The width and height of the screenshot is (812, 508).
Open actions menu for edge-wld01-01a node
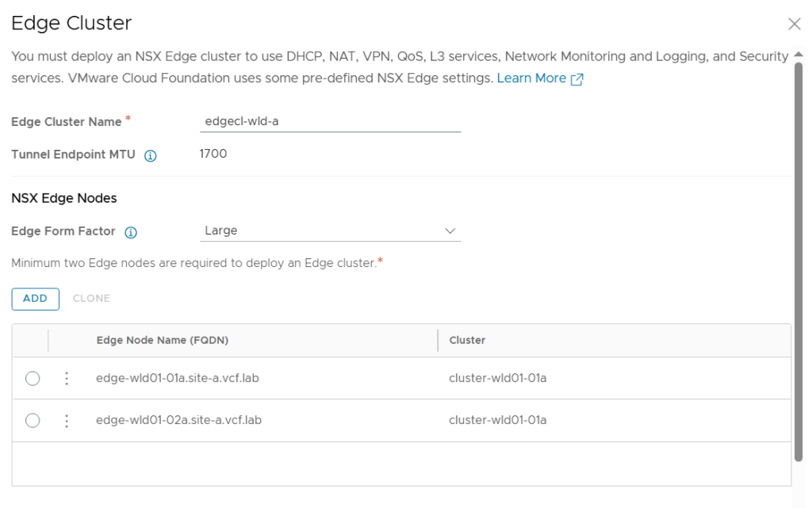click(67, 379)
